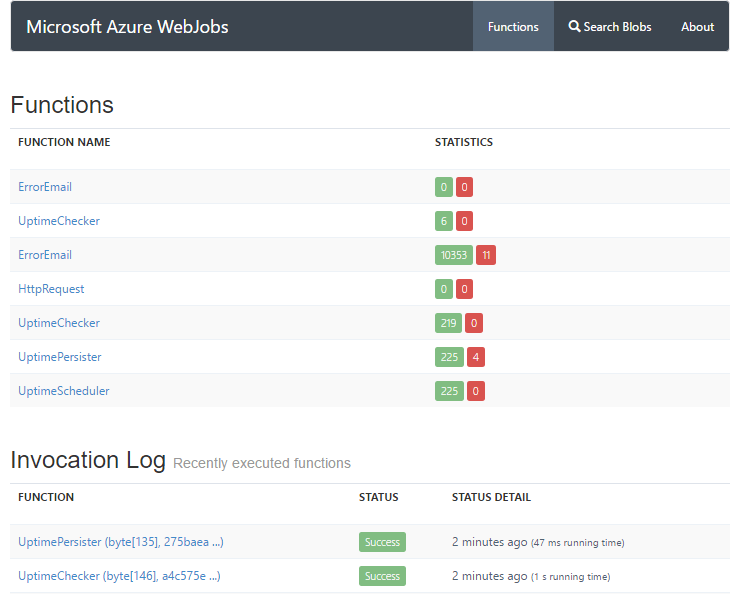Click the 'Recently executed functions' subtitle

click(262, 463)
